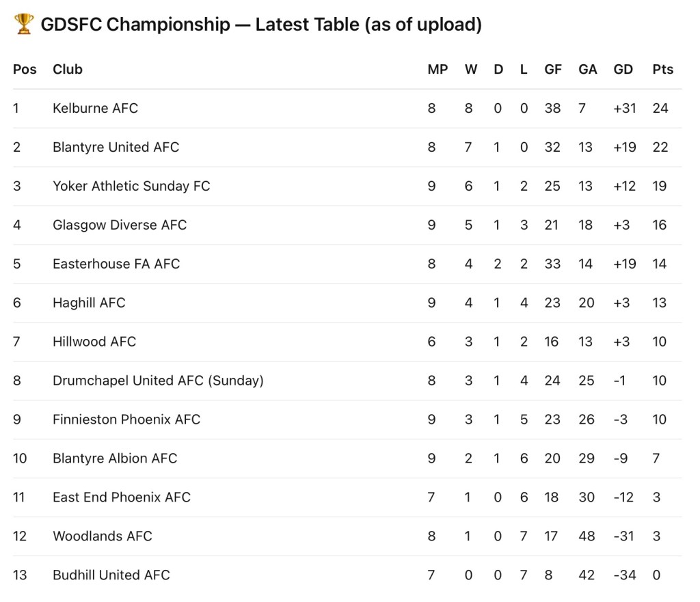
Task: Select Hillwood AFC club name
Action: (x=94, y=342)
